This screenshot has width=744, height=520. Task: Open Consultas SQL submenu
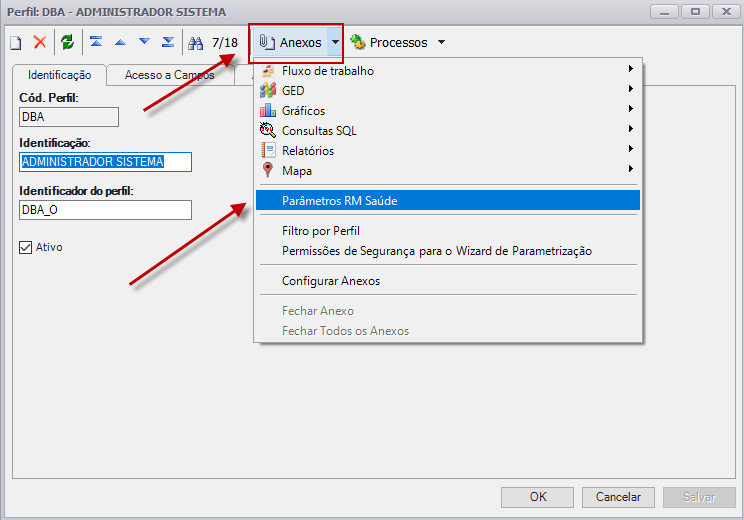(x=447, y=130)
